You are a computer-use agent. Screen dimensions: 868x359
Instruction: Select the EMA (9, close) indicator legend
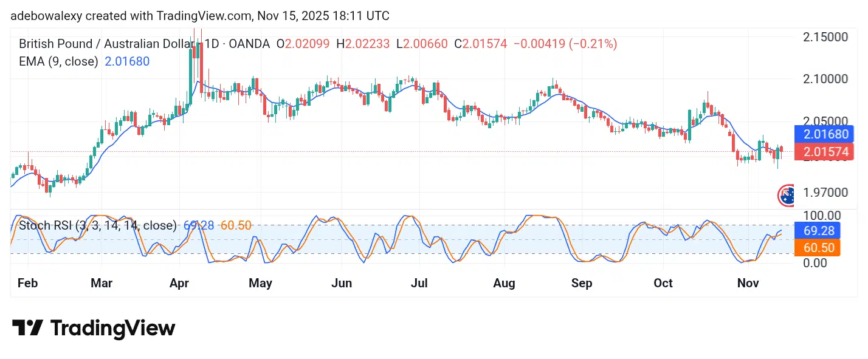(x=58, y=61)
